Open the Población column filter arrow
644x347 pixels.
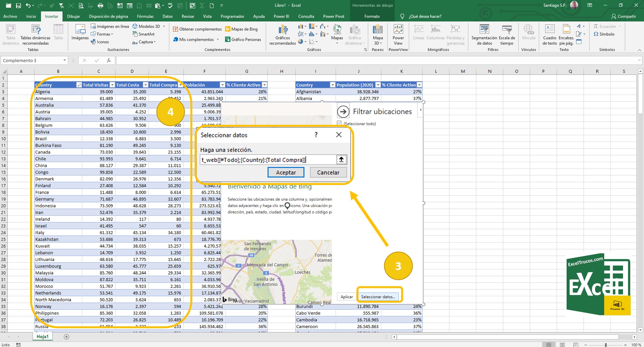click(x=222, y=85)
